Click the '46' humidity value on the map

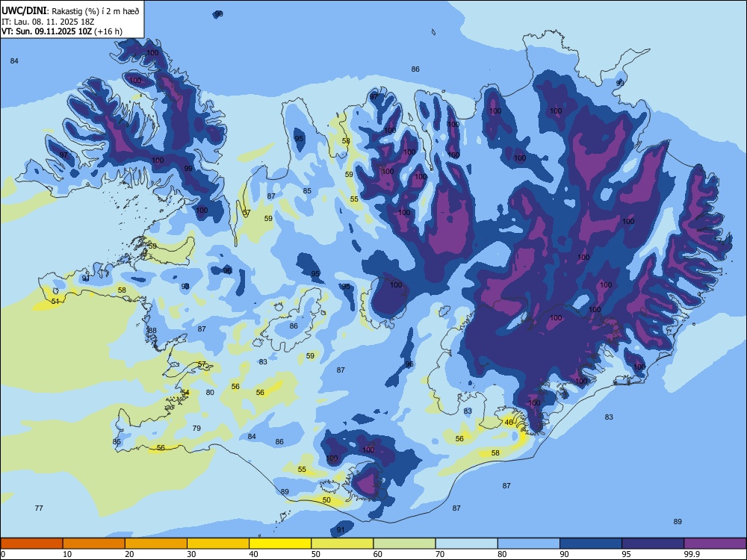509,423
